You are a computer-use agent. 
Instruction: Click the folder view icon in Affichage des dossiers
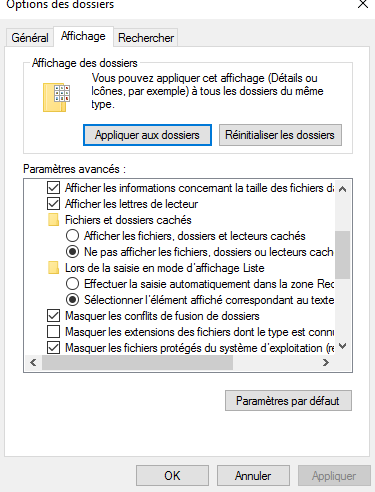coord(56,97)
